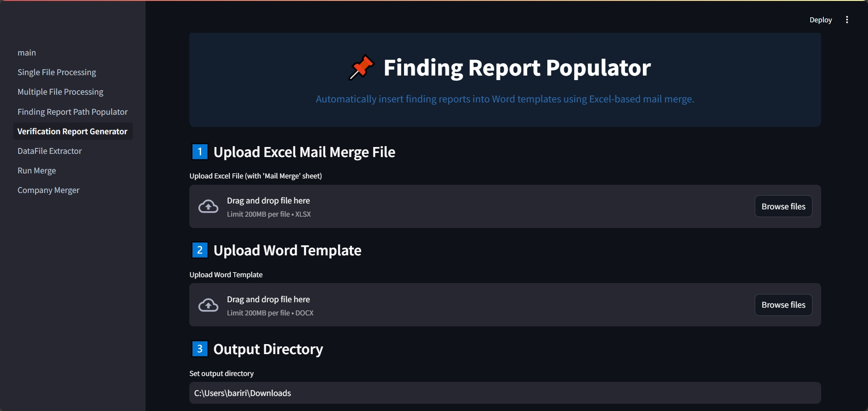Click the cloud upload icon for Word template

point(208,305)
